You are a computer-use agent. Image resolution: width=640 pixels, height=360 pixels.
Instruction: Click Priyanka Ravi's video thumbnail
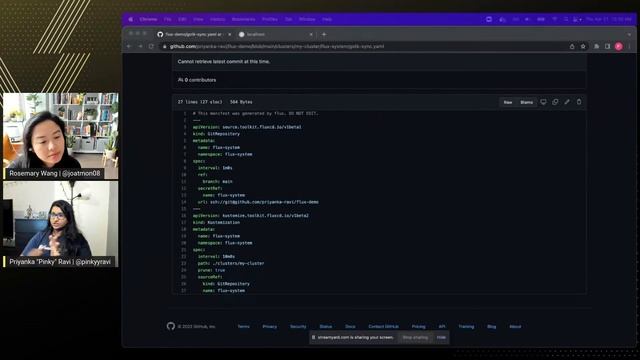coord(61,224)
